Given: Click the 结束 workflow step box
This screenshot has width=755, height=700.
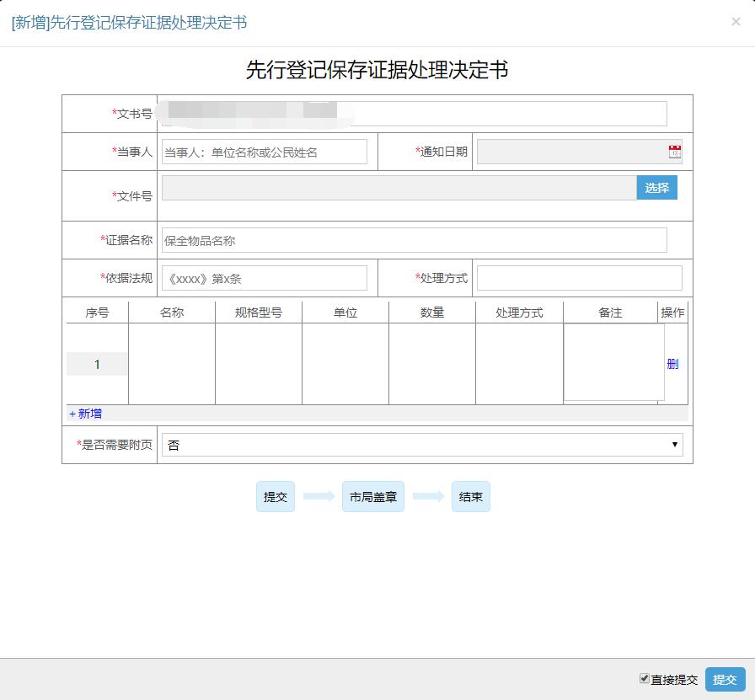Looking at the screenshot, I should (x=471, y=496).
